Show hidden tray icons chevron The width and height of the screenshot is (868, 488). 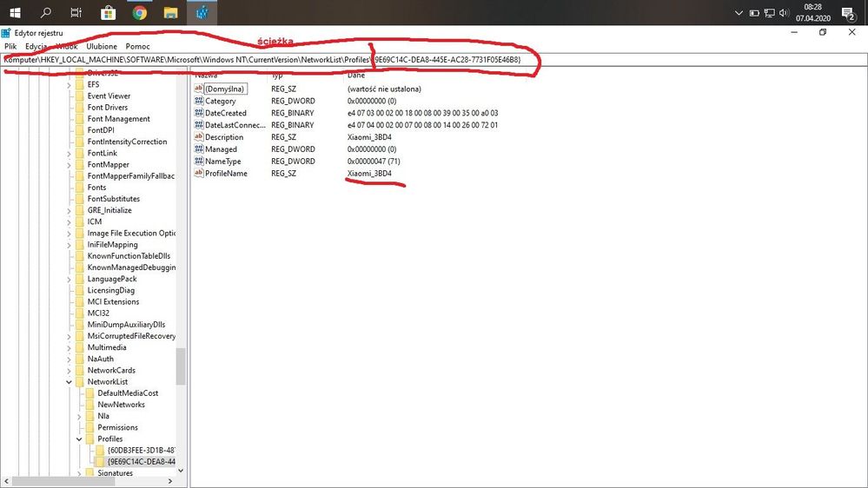point(739,13)
